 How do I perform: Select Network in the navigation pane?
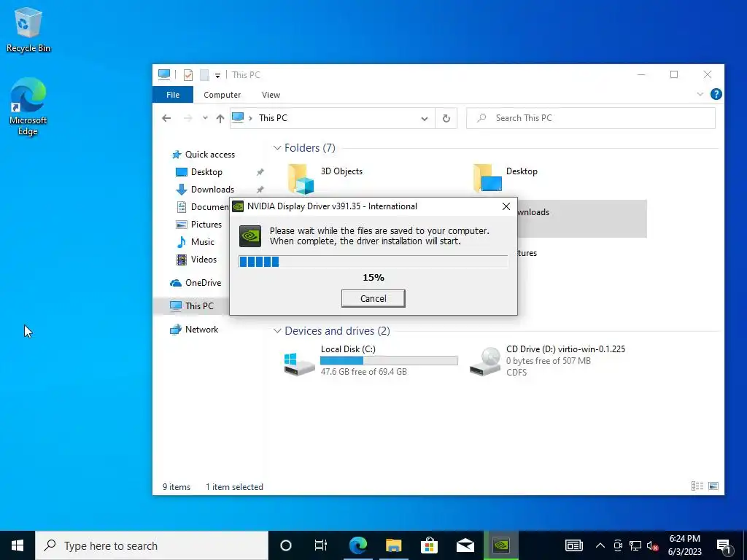coord(194,330)
